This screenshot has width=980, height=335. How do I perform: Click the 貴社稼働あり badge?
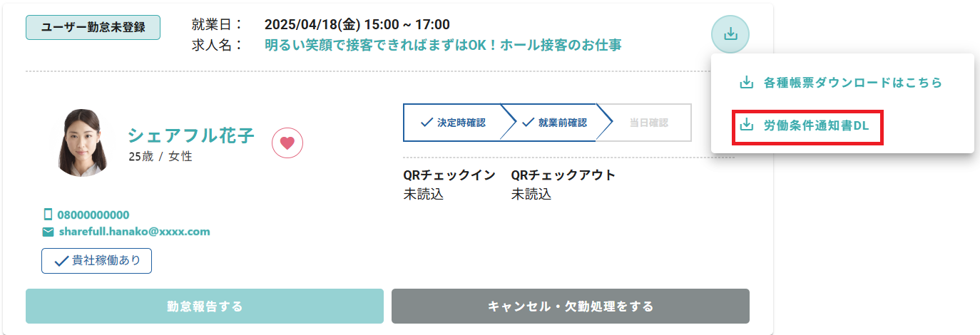pos(96,261)
